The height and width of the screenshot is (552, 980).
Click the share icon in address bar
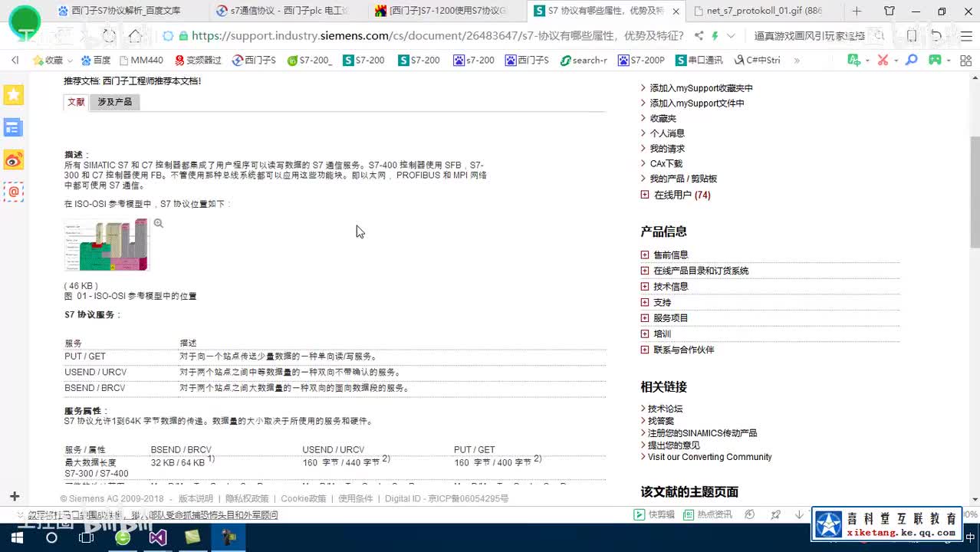[x=699, y=36]
